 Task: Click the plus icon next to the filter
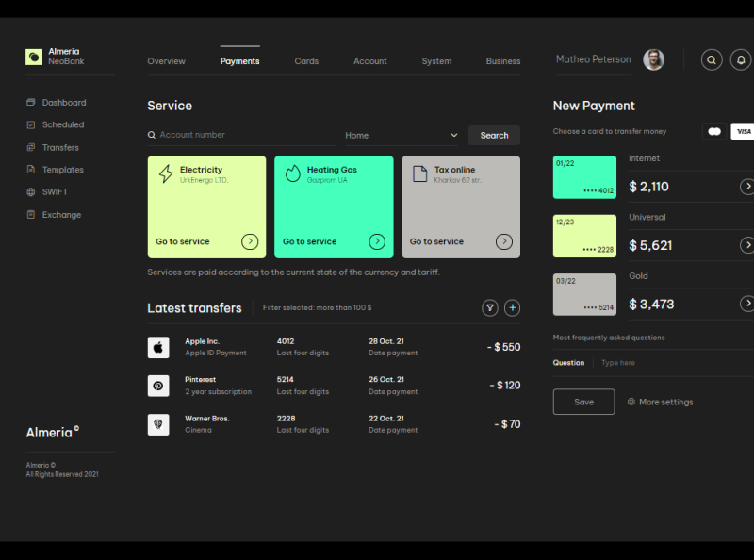(512, 307)
